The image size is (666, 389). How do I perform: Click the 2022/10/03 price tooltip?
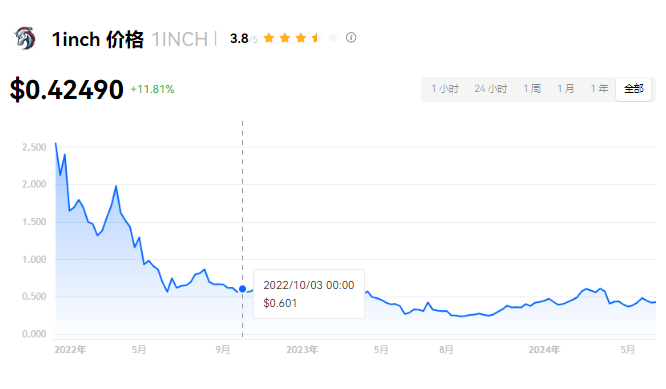309,294
